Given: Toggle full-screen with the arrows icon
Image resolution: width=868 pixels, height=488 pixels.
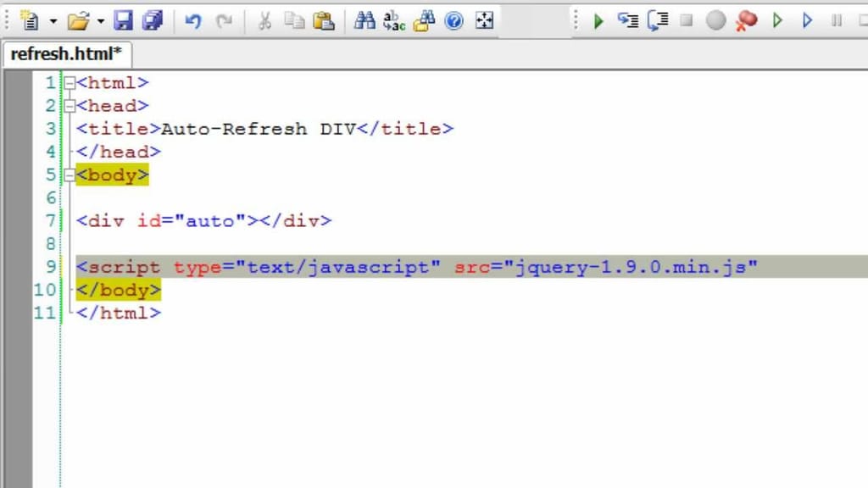Looking at the screenshot, I should click(484, 21).
